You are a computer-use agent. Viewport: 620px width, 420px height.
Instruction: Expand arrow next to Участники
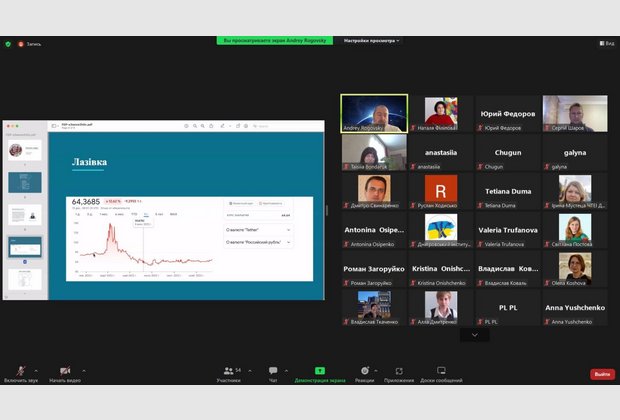(250, 371)
